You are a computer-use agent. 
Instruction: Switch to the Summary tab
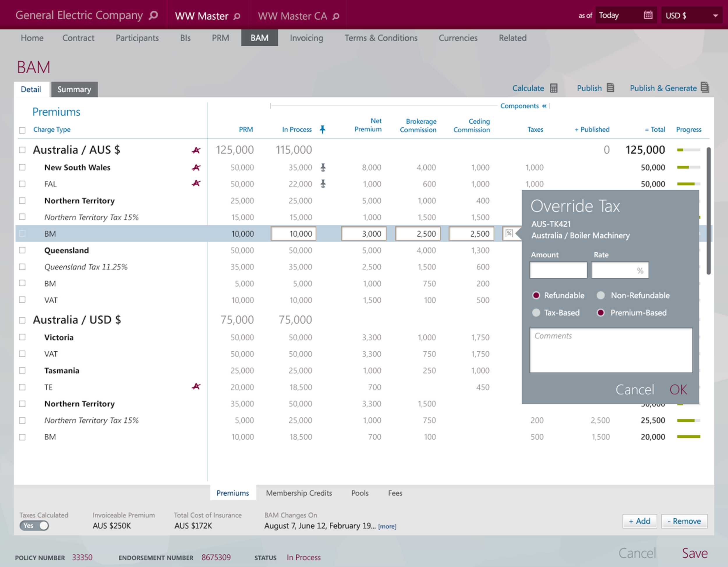[x=74, y=89]
